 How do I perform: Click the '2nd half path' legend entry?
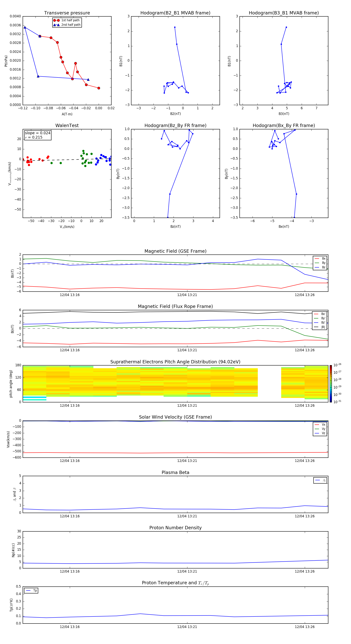click(67, 25)
